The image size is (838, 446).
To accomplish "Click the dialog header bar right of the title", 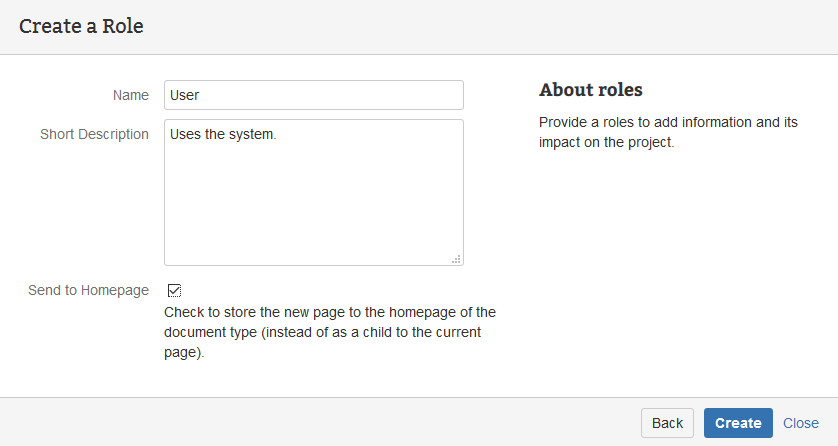I will point(500,26).
